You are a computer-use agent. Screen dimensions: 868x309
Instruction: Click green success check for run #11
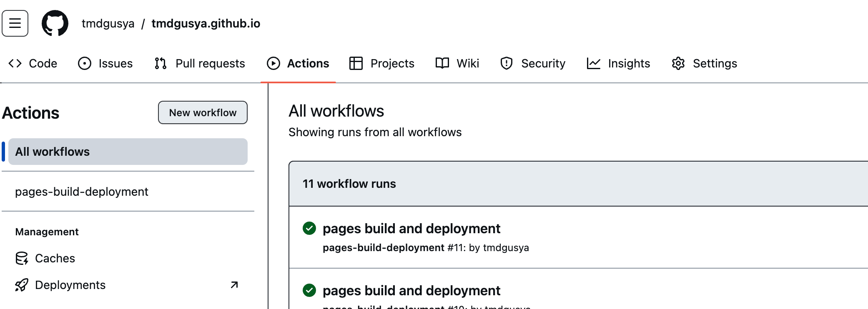(309, 228)
